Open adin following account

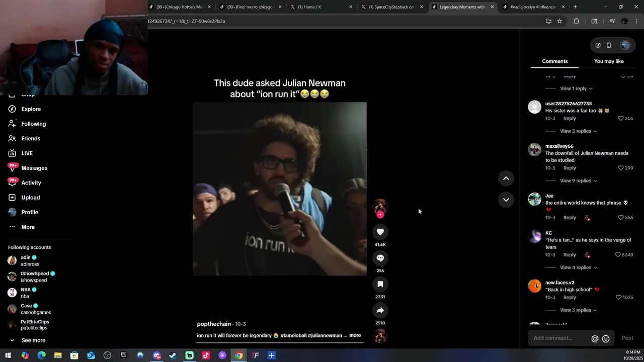(x=30, y=260)
